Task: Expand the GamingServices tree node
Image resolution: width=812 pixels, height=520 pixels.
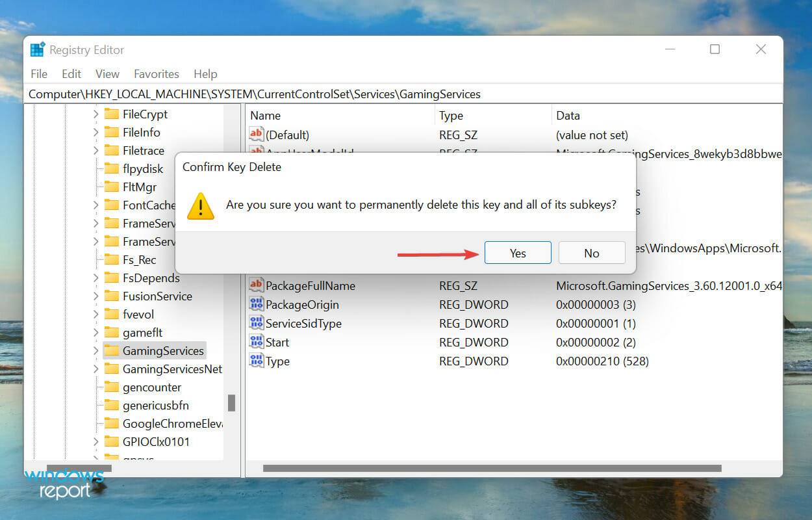Action: pyautogui.click(x=95, y=350)
